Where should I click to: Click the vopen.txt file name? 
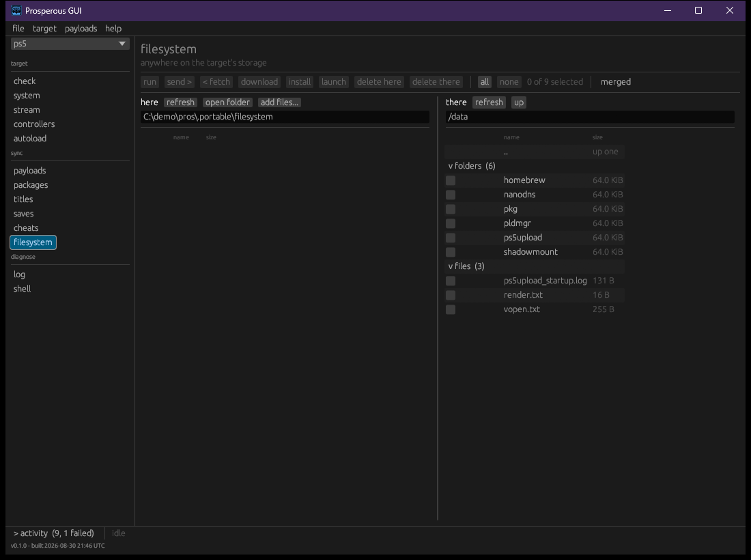pos(522,309)
